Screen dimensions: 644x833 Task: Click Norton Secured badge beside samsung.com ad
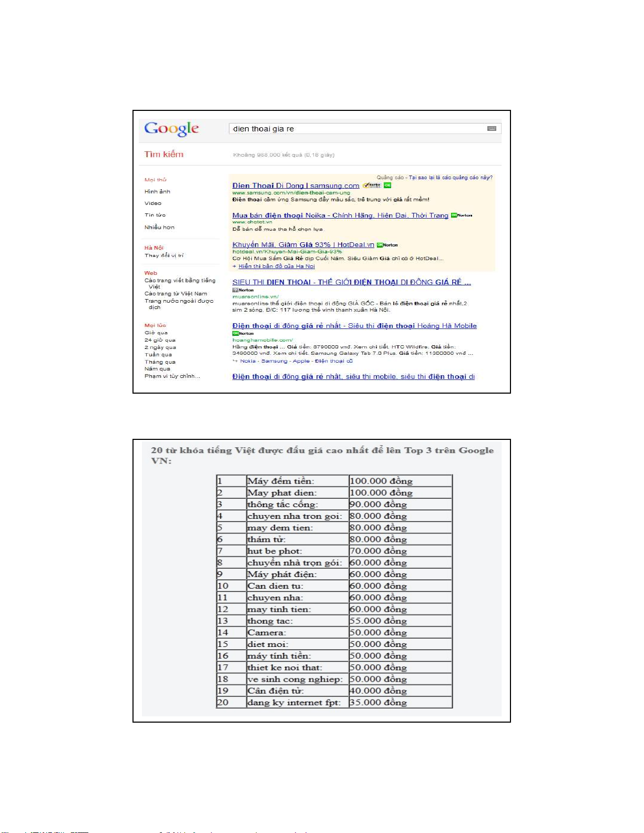372,185
